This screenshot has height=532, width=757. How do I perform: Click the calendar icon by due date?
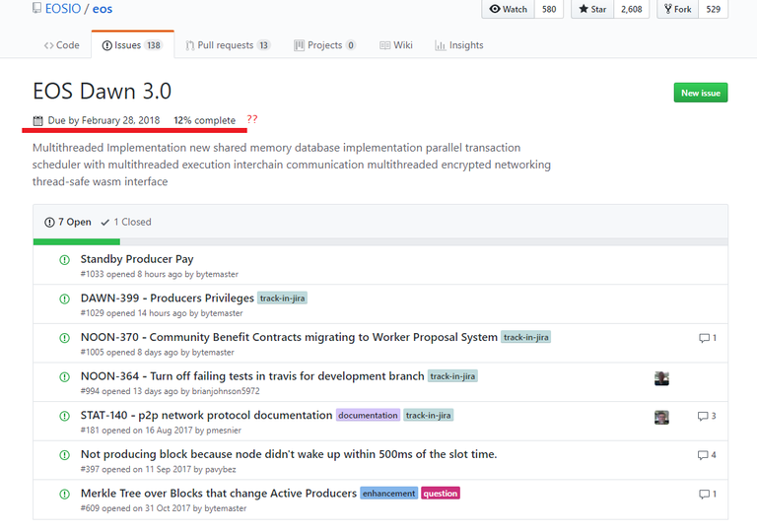pos(37,121)
